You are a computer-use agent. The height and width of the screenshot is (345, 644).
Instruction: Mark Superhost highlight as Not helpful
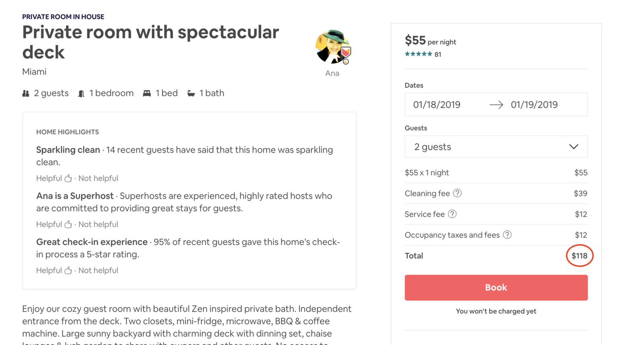tap(98, 224)
